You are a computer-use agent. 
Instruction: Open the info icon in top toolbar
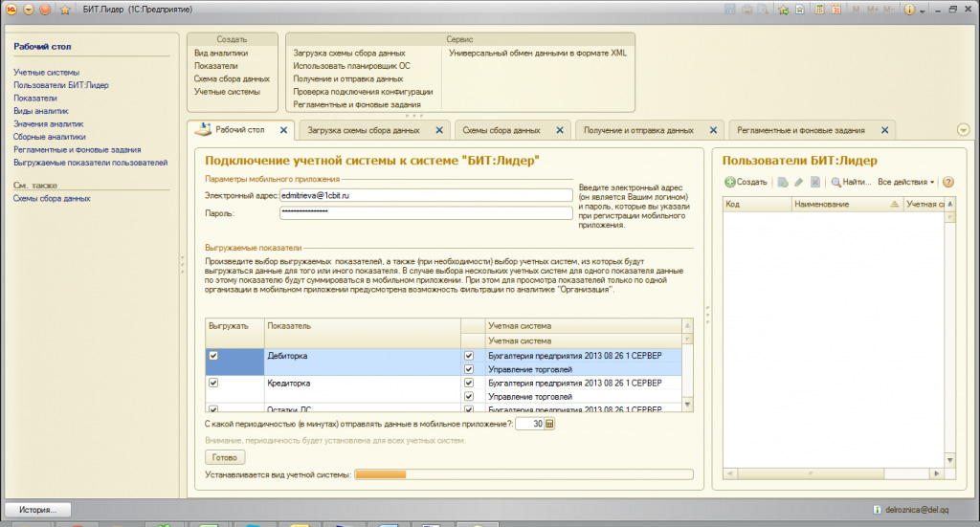tap(908, 10)
